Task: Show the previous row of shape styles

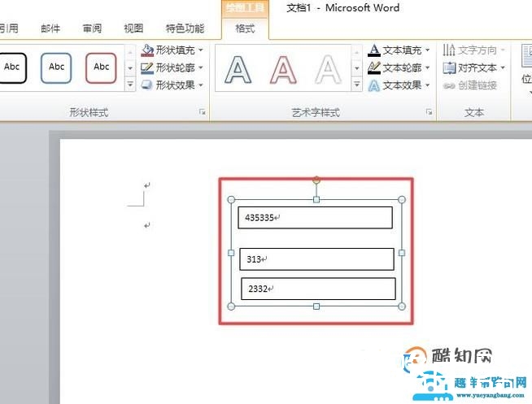Action: 130,52
